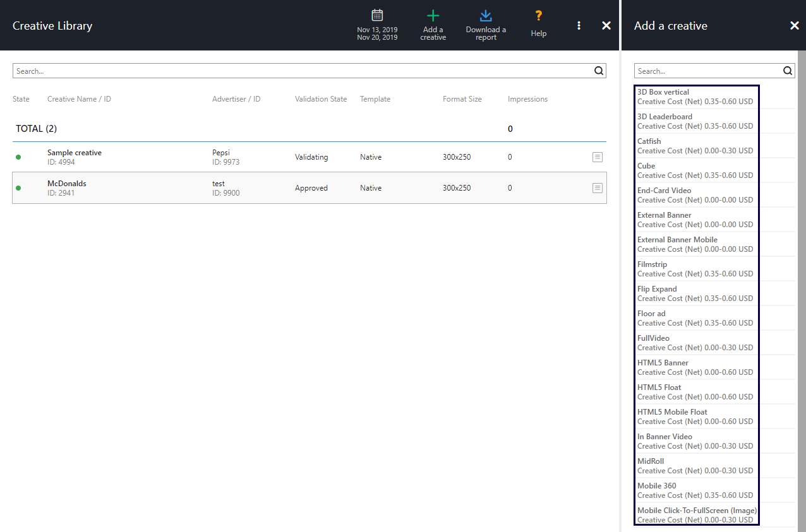Sort by Creative Name / ID column

point(79,99)
